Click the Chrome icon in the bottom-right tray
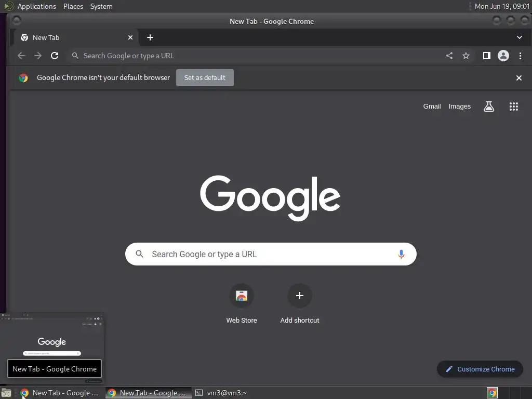 [x=492, y=393]
